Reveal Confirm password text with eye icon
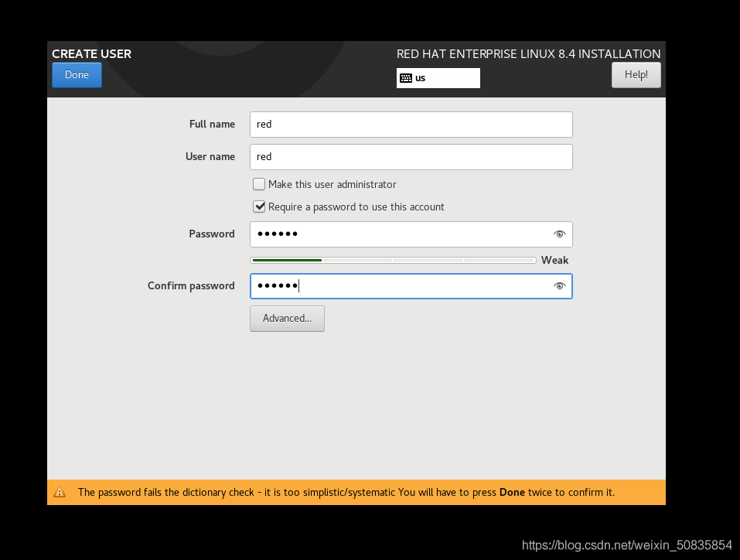This screenshot has height=560, width=740. (x=559, y=286)
